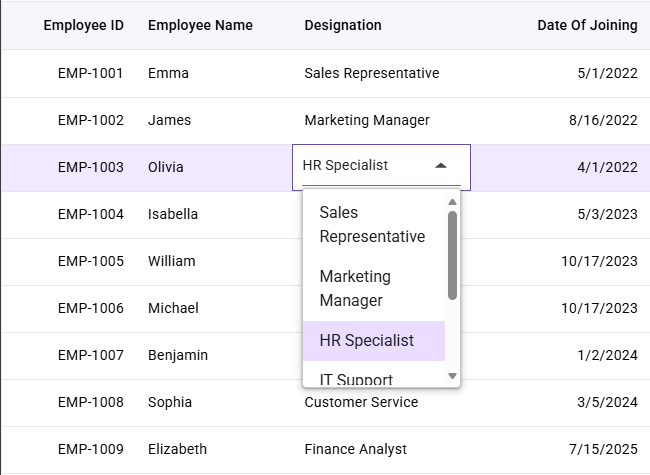Image resolution: width=650 pixels, height=475 pixels.
Task: Select Marketing Manager from dropdown list
Action: pyautogui.click(x=374, y=288)
